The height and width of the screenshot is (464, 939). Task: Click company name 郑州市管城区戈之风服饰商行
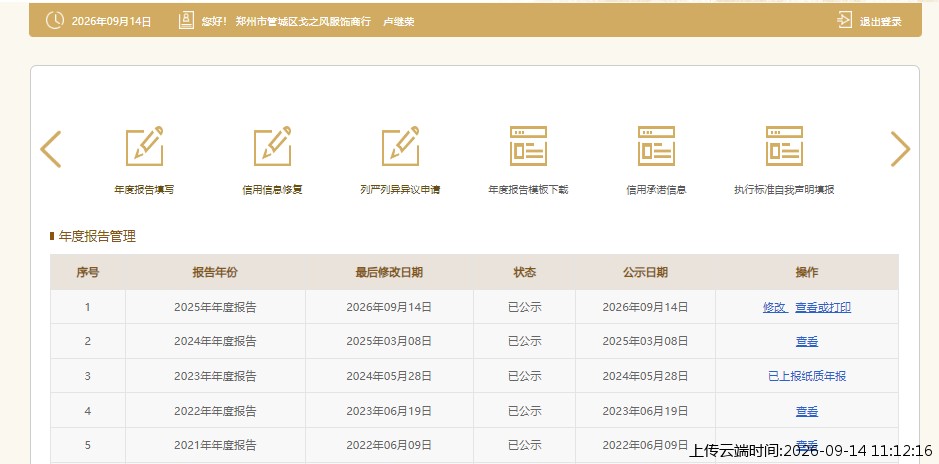(303, 22)
